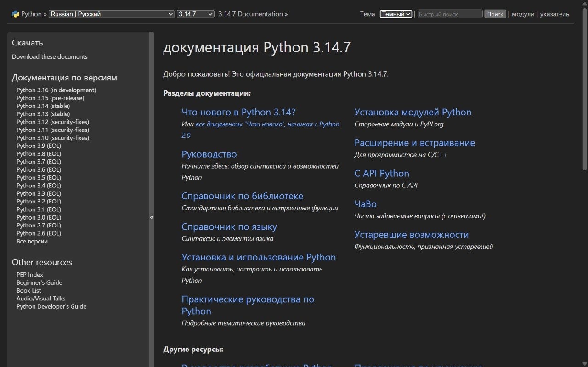Screen dimensions: 588x367
Task: Click the Другие ресурсы: heading
Action: (x=193, y=350)
